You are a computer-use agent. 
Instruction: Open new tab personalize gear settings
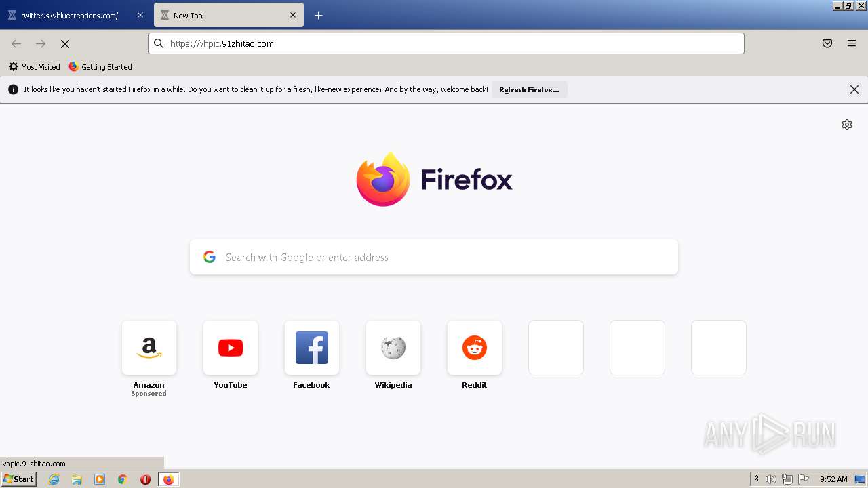coord(847,125)
